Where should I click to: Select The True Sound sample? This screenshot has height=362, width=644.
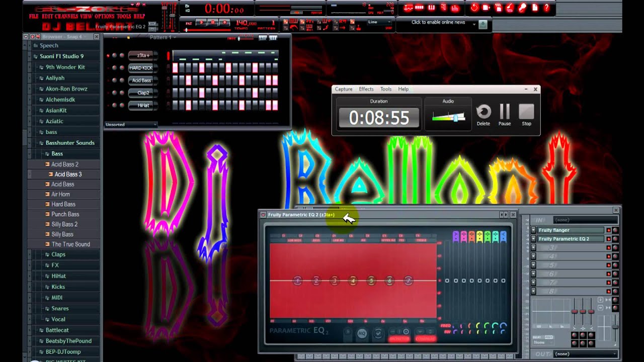point(70,244)
